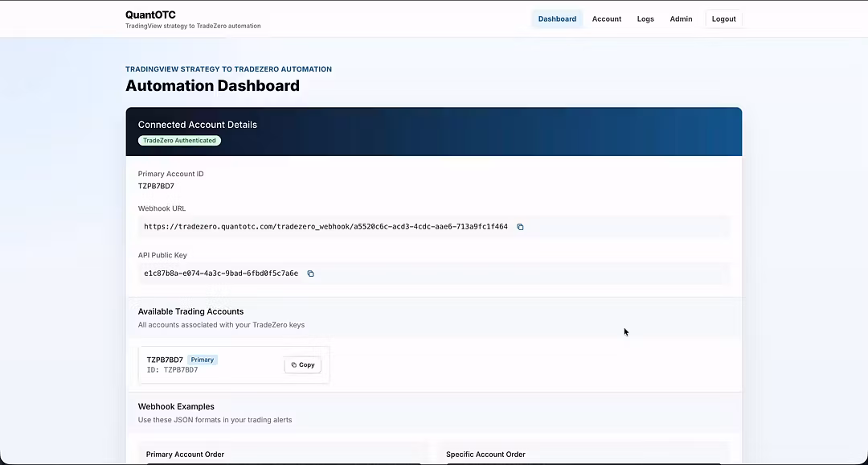Image resolution: width=868 pixels, height=465 pixels.
Task: Click the QuantOTC logo title
Action: coord(150,15)
